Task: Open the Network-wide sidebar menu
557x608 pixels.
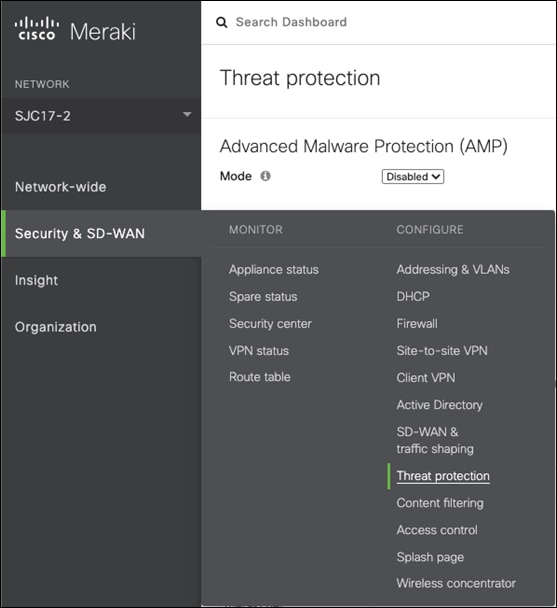Action: tap(61, 187)
